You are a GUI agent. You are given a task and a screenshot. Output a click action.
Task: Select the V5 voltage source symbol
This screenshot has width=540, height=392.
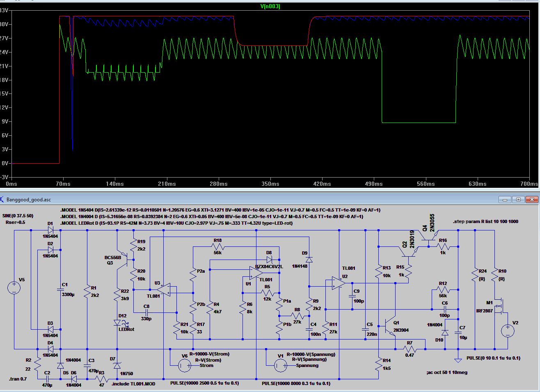(x=14, y=287)
